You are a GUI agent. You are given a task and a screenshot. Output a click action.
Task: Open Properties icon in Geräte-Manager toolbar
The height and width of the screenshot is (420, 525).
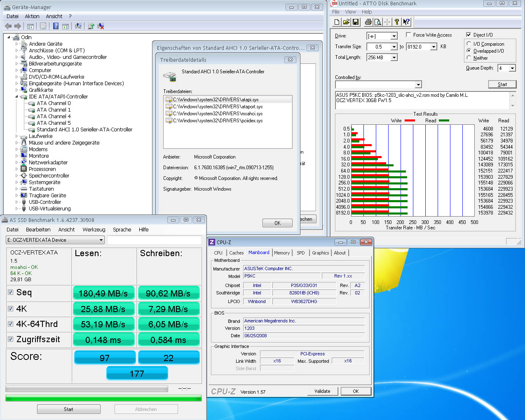[x=43, y=26]
